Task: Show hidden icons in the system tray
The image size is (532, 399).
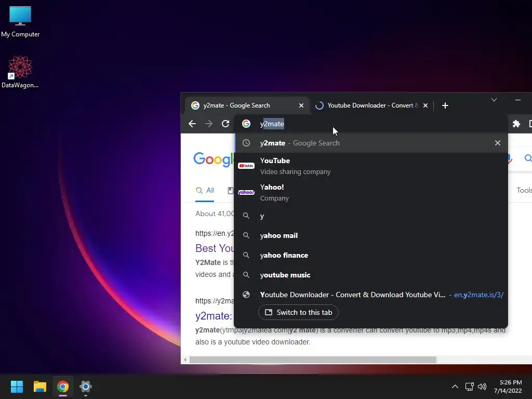Action: (455, 387)
